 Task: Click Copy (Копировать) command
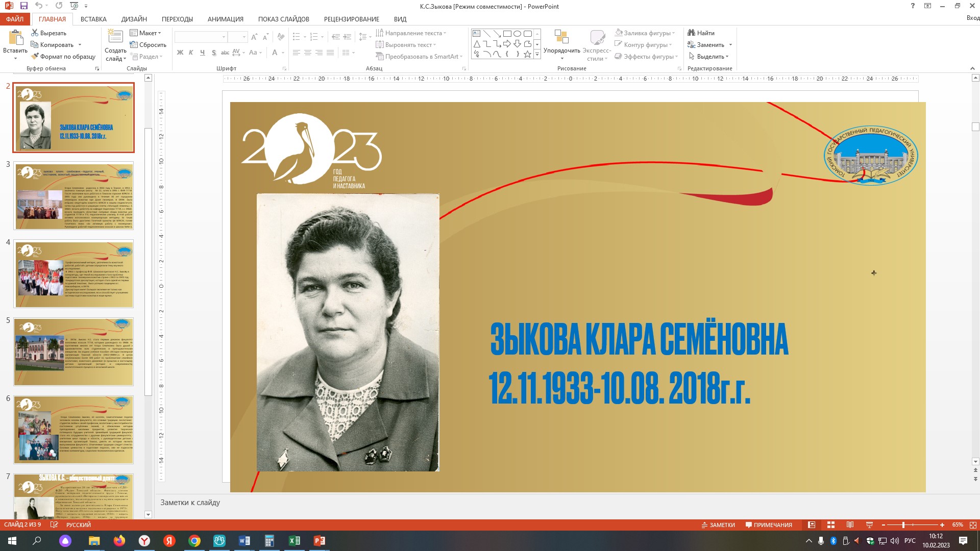tap(53, 45)
